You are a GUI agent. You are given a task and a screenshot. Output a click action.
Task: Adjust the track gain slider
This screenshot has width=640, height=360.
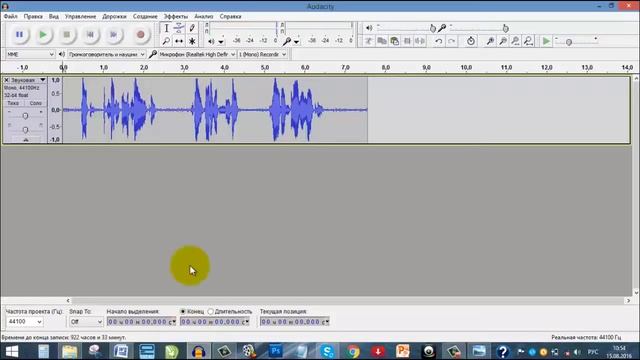point(25,116)
